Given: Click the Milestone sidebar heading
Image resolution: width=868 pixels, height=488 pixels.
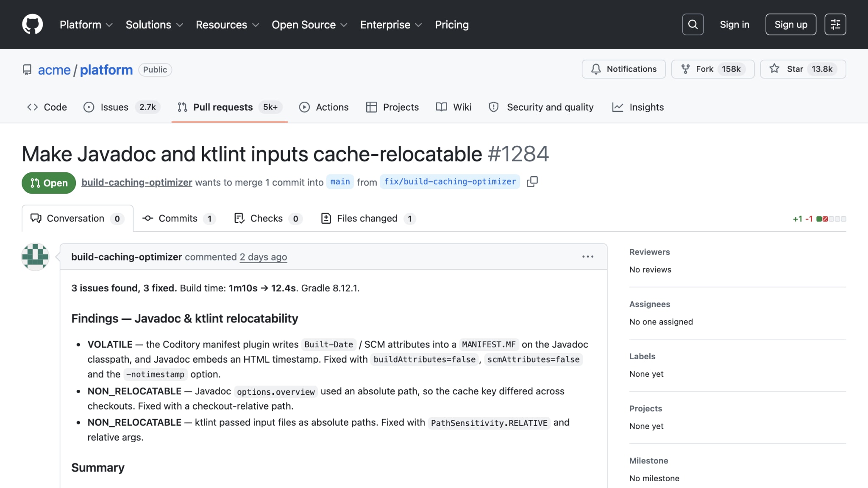Looking at the screenshot, I should point(648,461).
